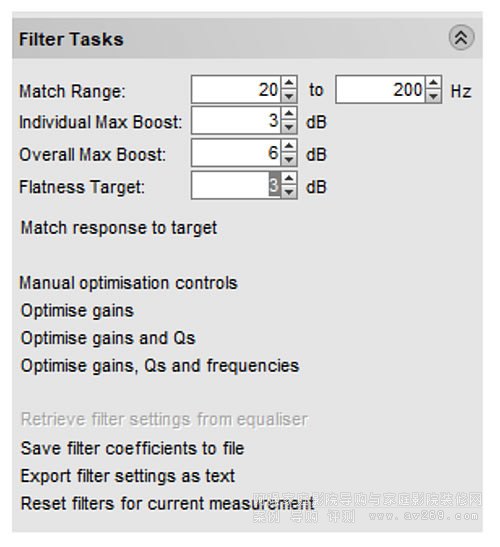Click the Match Range start field showing 20
This screenshot has height=547, width=500.
(236, 89)
